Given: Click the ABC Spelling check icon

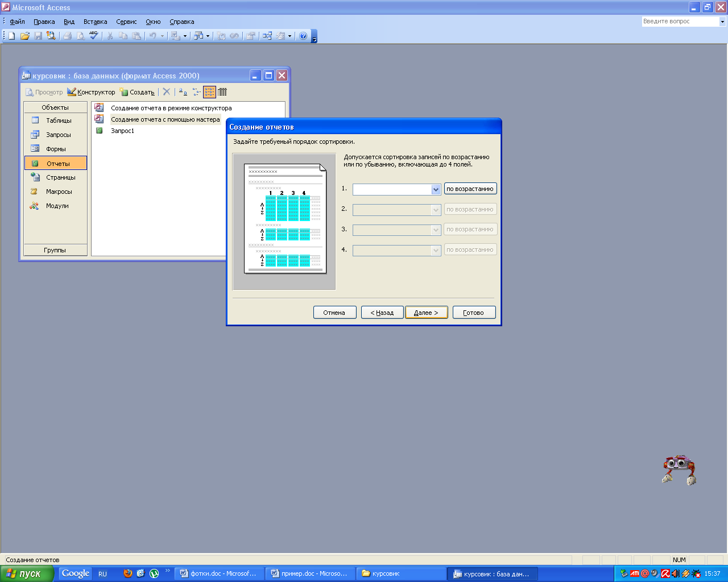Looking at the screenshot, I should click(94, 36).
